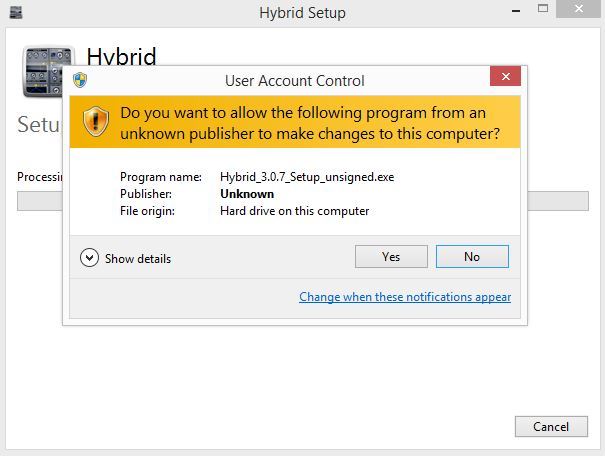Click the Hybrid Setup window system icon
The height and width of the screenshot is (456, 605).
[x=16, y=14]
